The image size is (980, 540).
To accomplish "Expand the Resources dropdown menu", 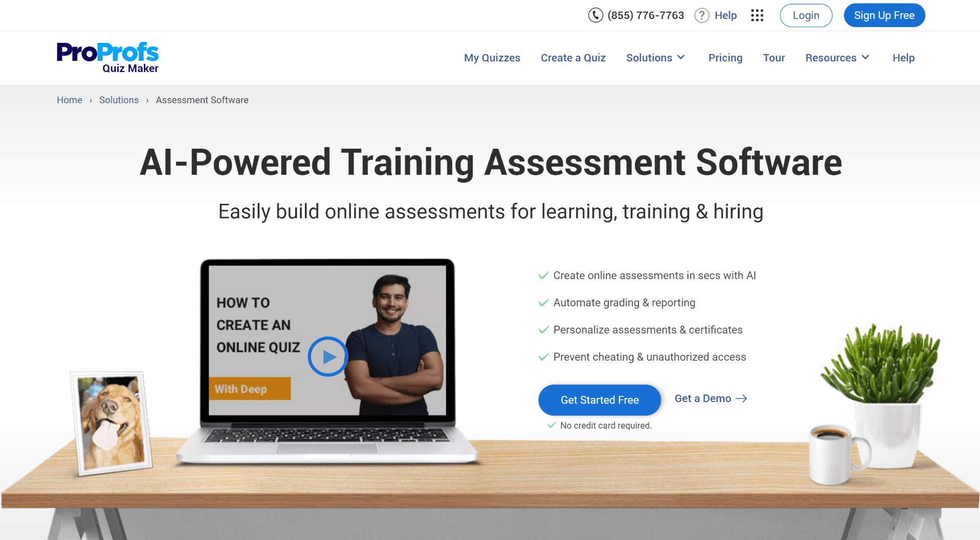I will 837,58.
